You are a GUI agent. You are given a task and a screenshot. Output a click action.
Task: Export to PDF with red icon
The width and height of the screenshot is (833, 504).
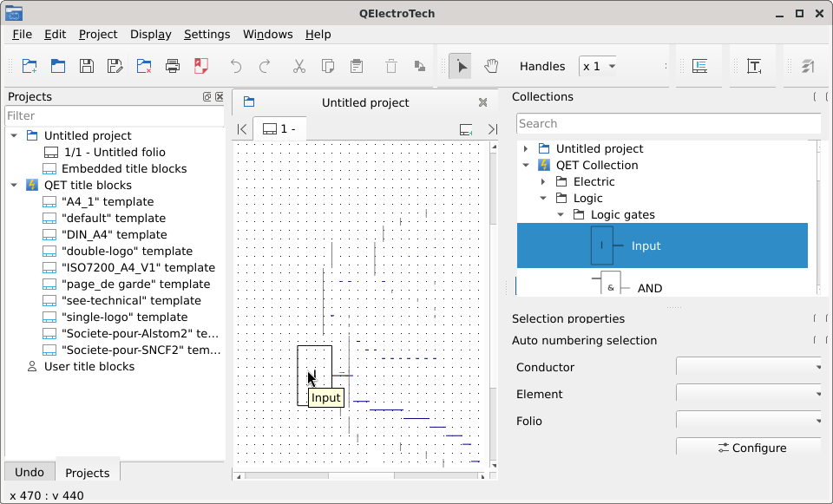click(x=200, y=67)
